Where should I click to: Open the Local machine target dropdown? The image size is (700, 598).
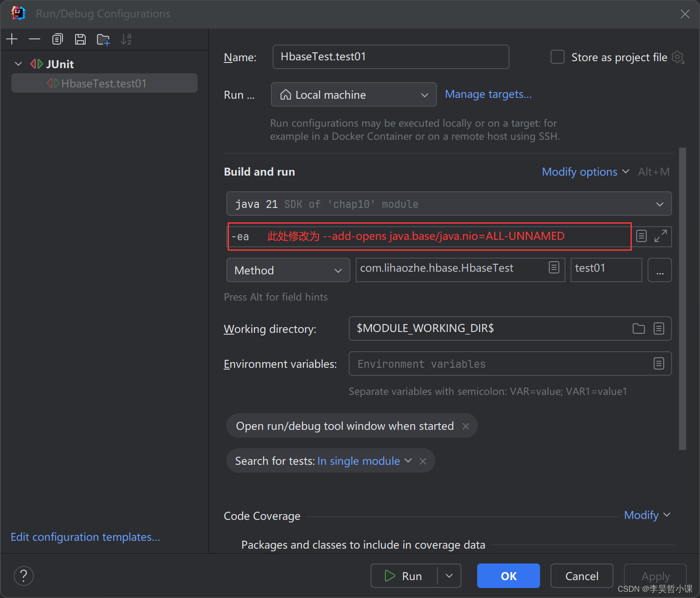pyautogui.click(x=354, y=95)
